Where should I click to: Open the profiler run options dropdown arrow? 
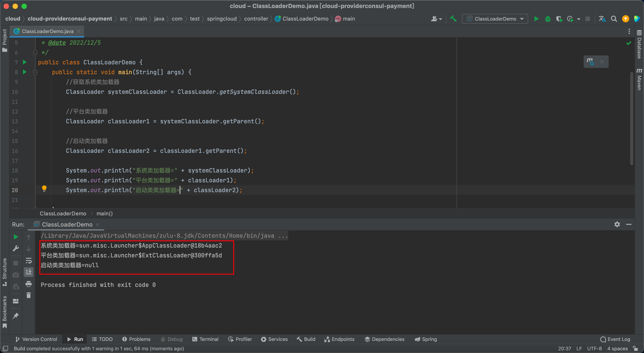pos(579,19)
